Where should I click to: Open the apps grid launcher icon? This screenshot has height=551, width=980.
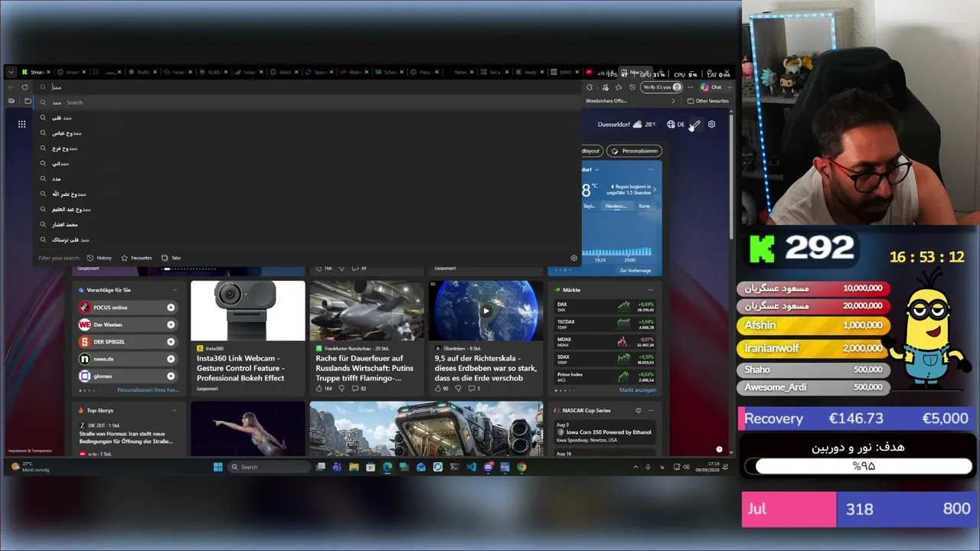pyautogui.click(x=21, y=124)
